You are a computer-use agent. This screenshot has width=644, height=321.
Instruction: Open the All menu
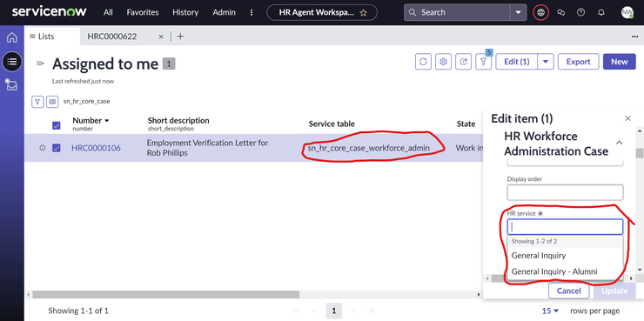[108, 12]
